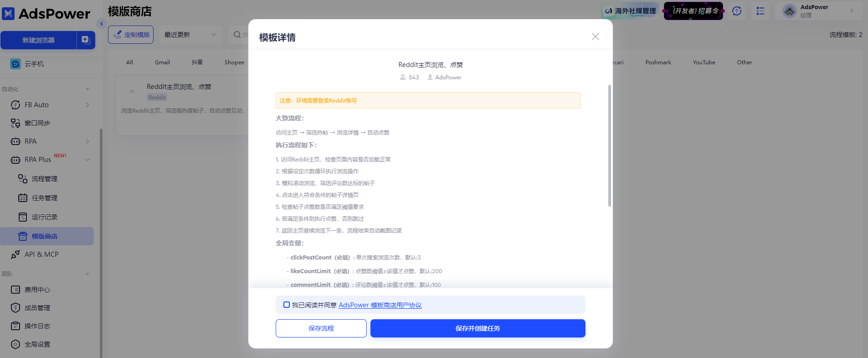Collapse the sidebar with the arrow button
Viewport: 868px width, 358px height.
(x=102, y=24)
